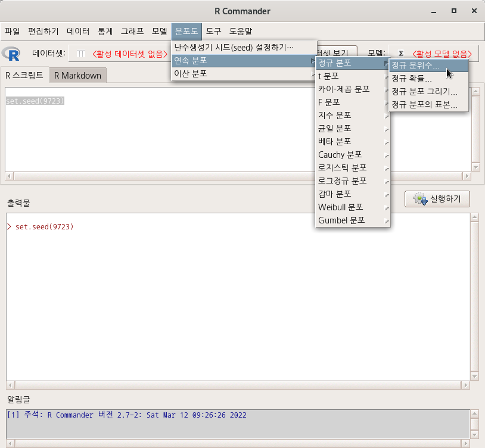Viewport: 485px width, 448px height.
Task: Click the output pane scroll down arrow
Action: pos(474,377)
